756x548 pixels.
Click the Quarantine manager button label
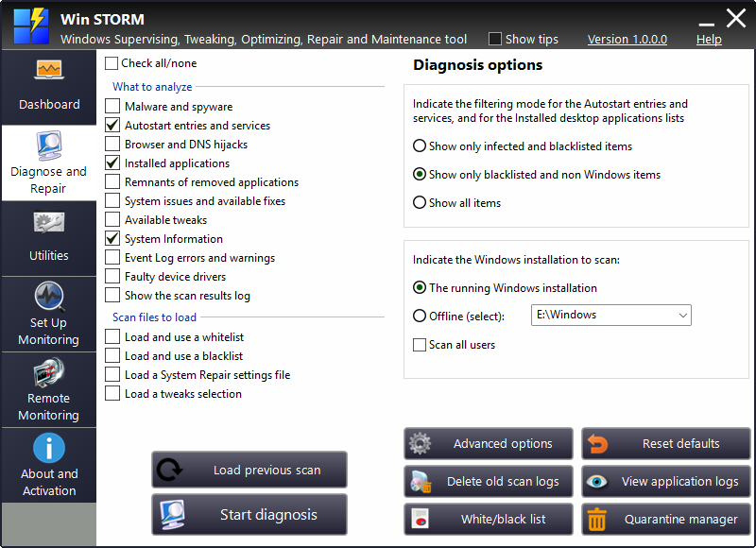tap(680, 519)
